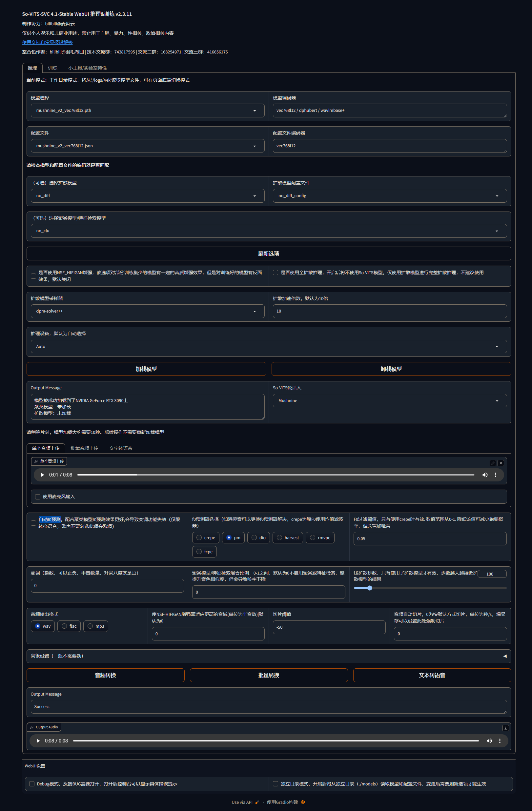Viewport: 532px width, 811px height.
Task: Enable the NSF_HIFIGAN enhancement checkbox
Action: click(33, 276)
